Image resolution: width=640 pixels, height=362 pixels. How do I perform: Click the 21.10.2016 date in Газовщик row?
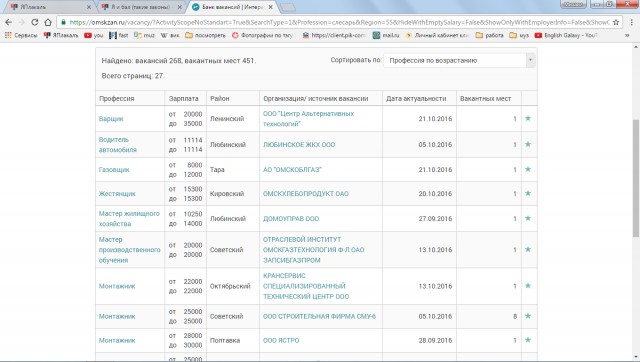[x=435, y=169]
